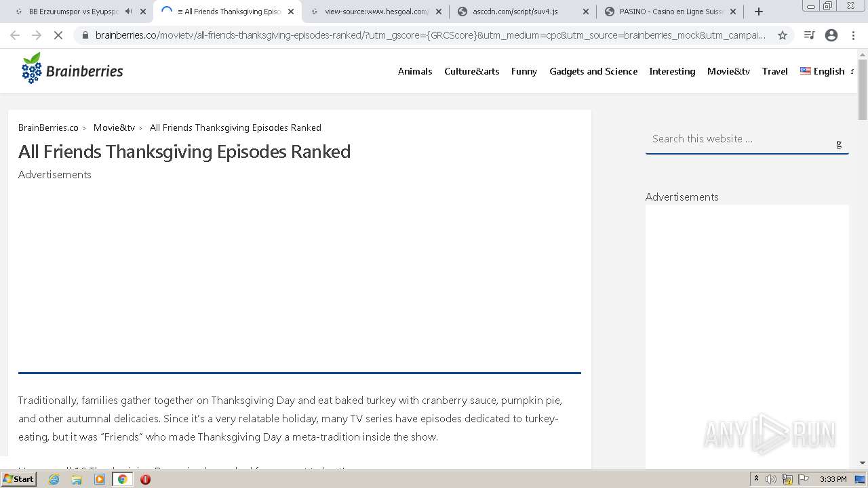Click the network icon in system tray
Viewport: 868px width, 488px height.
787,479
